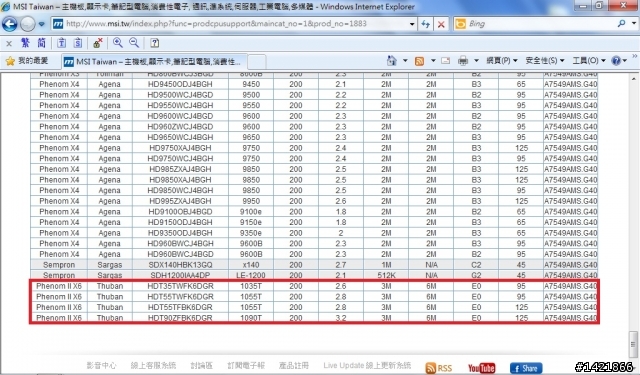Click the LE-1200 model cell
Image resolution: width=640 pixels, height=375 pixels.
pos(251,275)
